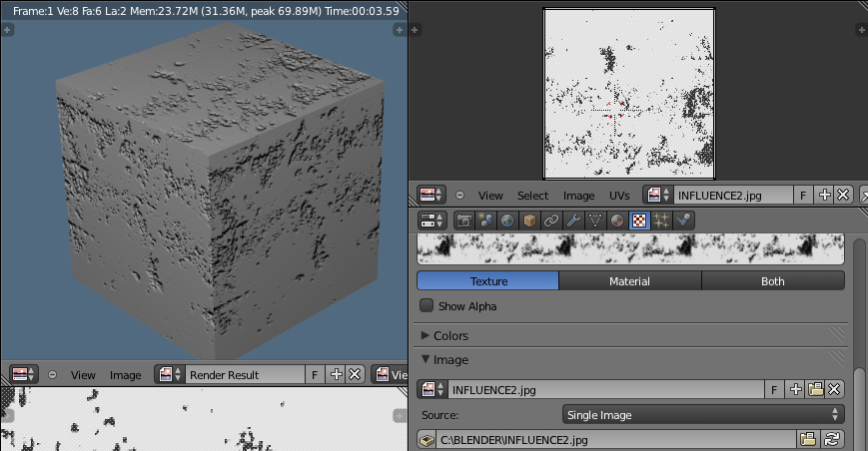Add new image in render result header
Viewport: 868px width, 451px height.
click(x=336, y=374)
